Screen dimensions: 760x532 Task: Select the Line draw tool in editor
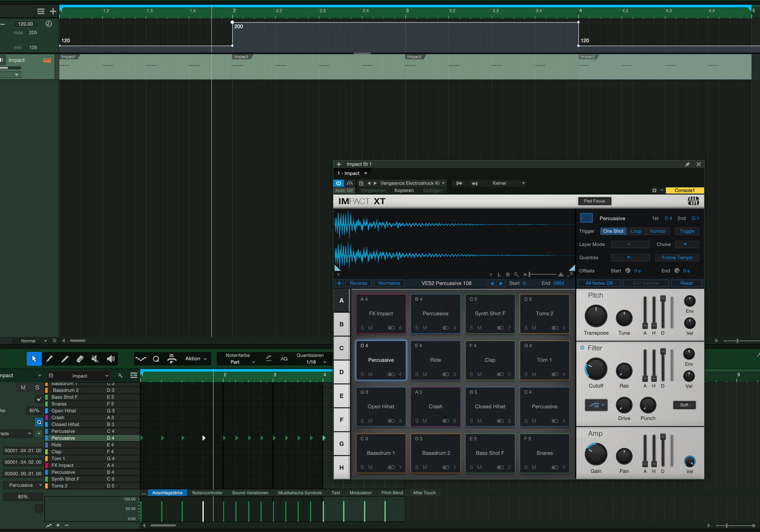65,359
